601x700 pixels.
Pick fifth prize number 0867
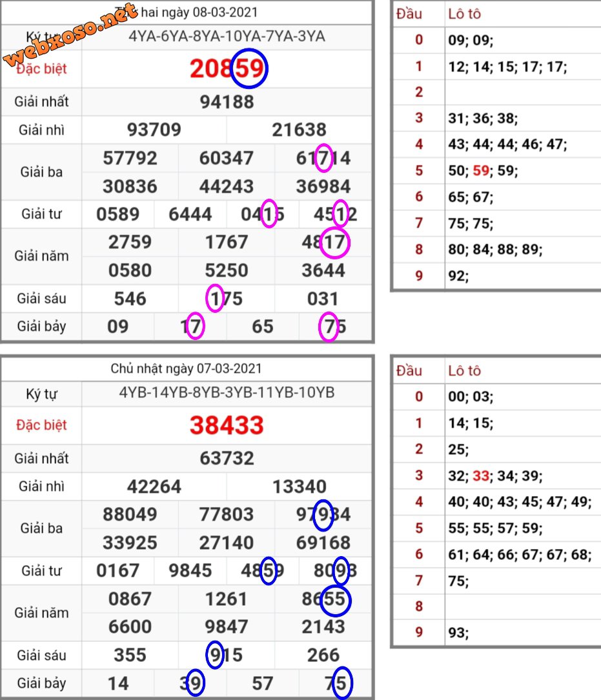[130, 599]
